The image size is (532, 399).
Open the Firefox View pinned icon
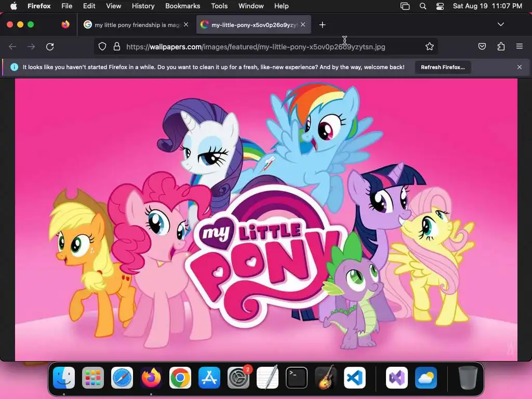coord(65,24)
